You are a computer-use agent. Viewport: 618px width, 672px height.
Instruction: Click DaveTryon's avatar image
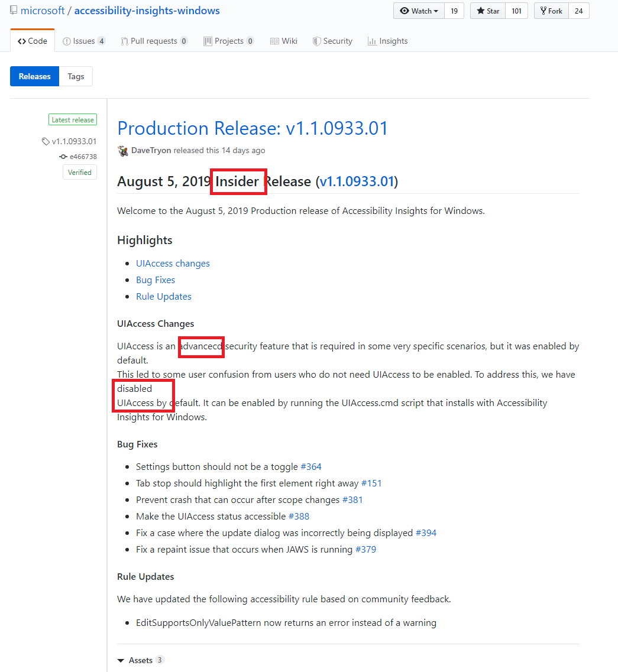(x=122, y=151)
